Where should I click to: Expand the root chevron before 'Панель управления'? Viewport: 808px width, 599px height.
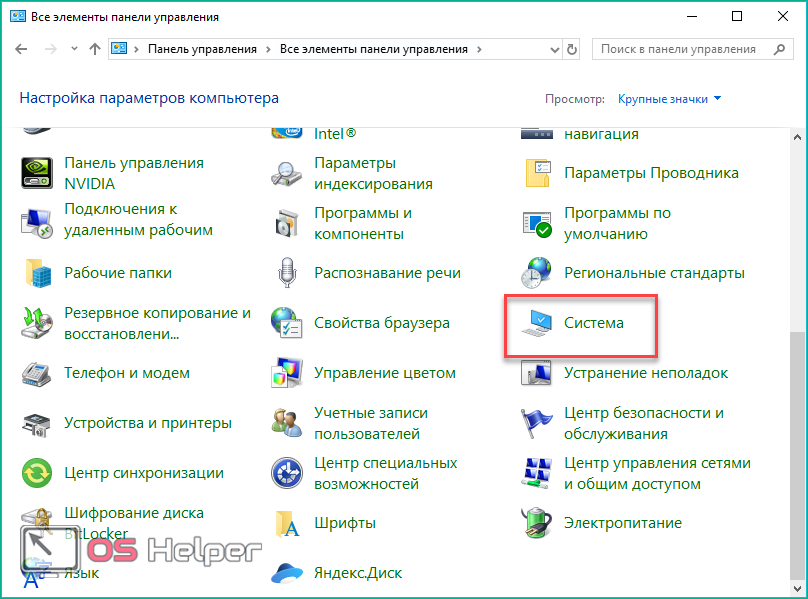point(137,49)
